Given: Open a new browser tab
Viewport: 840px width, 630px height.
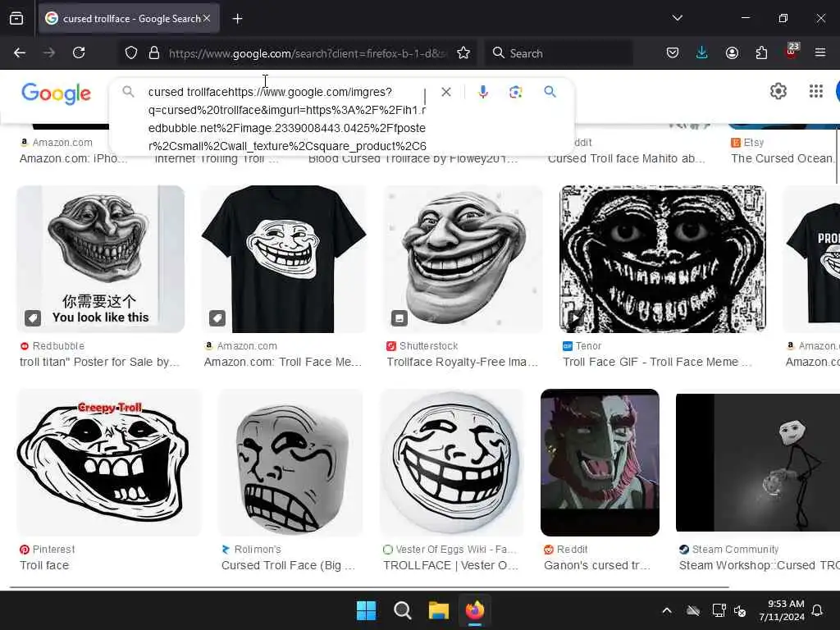Looking at the screenshot, I should pyautogui.click(x=237, y=19).
